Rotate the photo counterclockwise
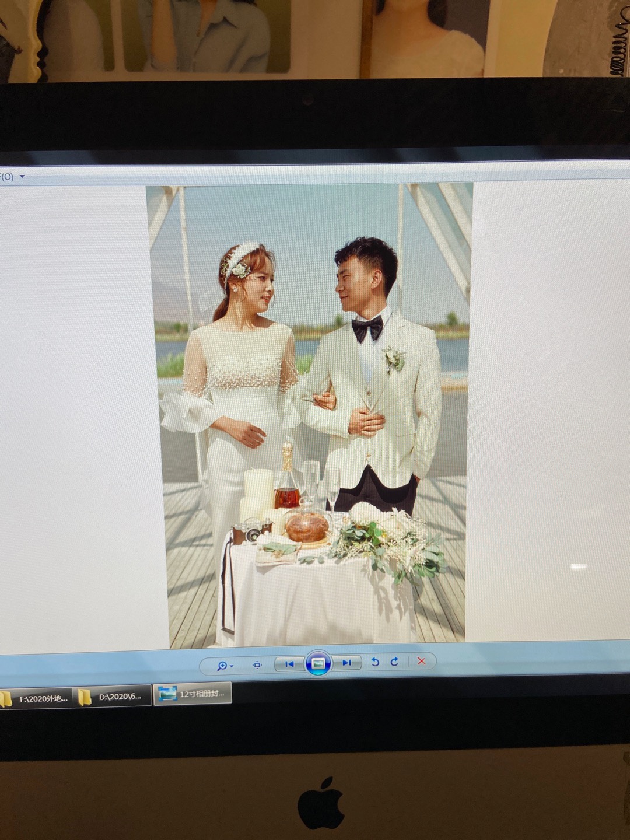This screenshot has width=630, height=840. [376, 662]
